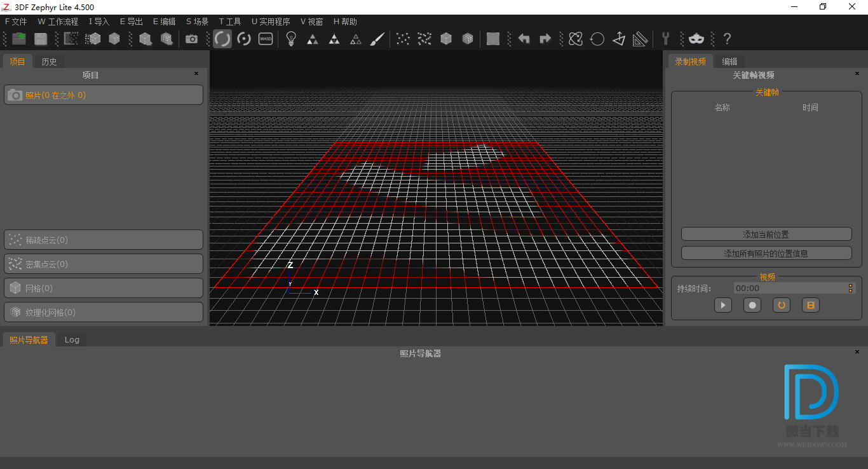Screen dimensions: 868x469
Task: Click the atom-shaped orbit toolbar icon
Action: coord(576,39)
